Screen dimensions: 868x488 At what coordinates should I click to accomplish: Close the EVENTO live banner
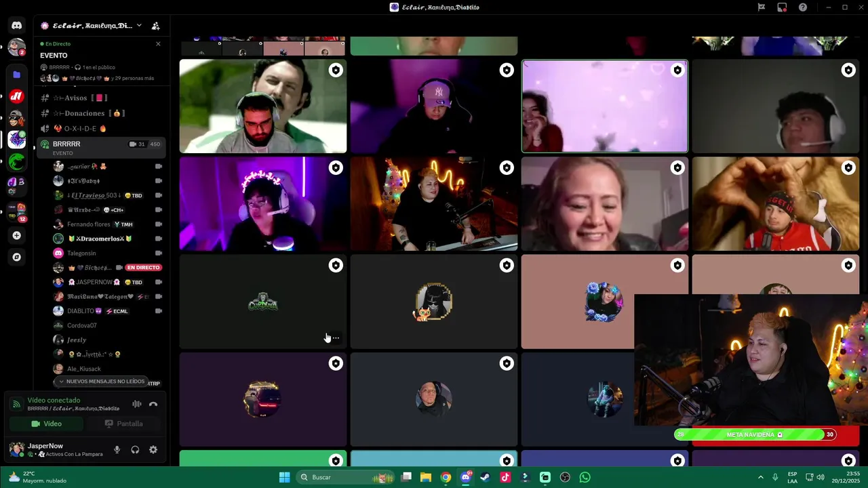coord(158,44)
